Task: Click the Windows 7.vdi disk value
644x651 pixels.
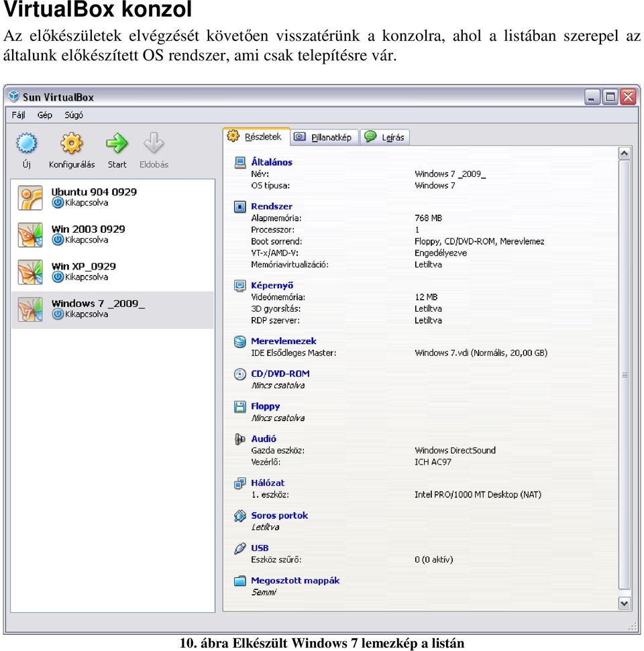Action: (481, 353)
